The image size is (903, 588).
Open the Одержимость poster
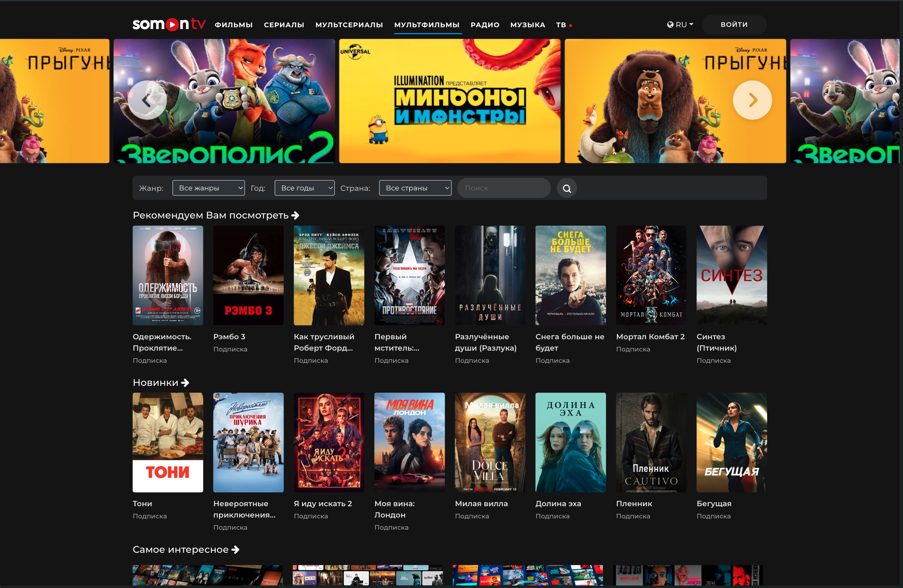168,276
